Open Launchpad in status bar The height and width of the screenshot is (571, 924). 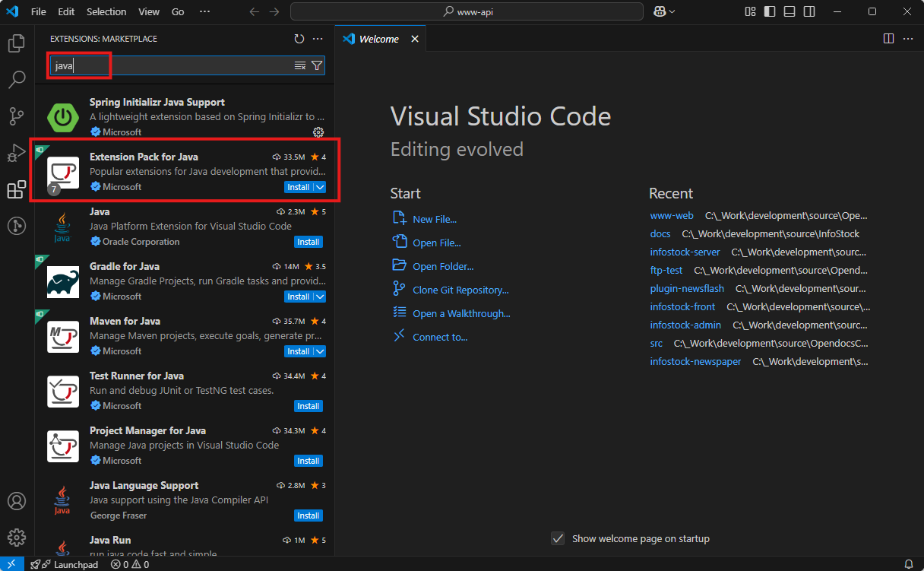click(x=65, y=564)
